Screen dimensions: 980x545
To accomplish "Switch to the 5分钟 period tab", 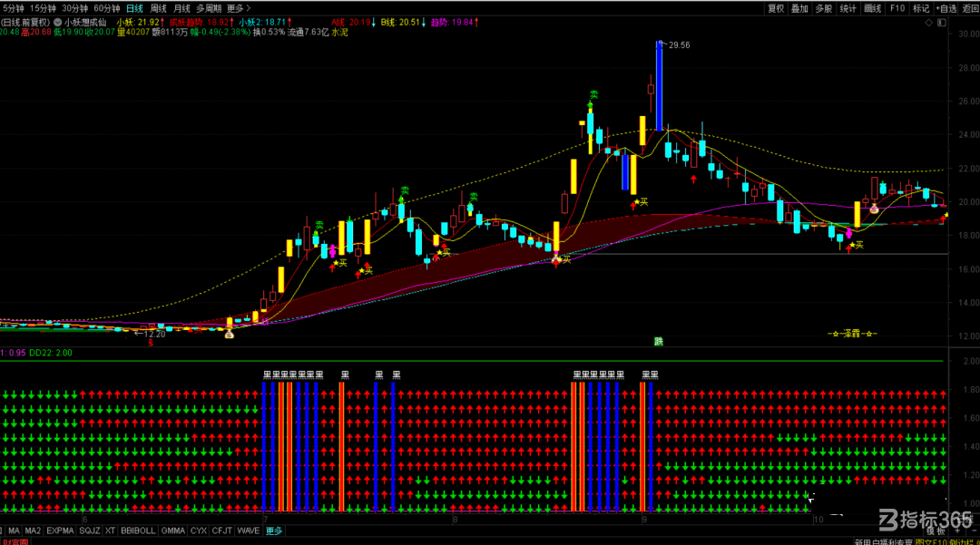I will click(13, 8).
